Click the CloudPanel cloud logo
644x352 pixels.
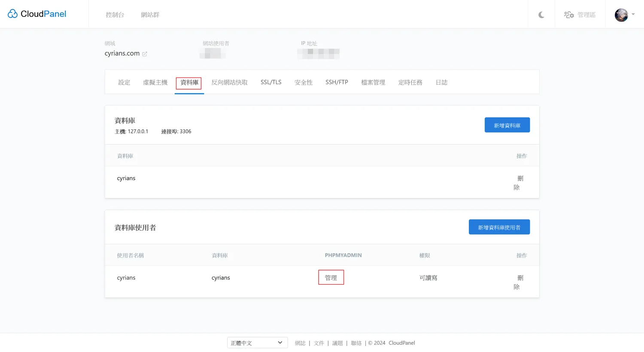pyautogui.click(x=13, y=14)
